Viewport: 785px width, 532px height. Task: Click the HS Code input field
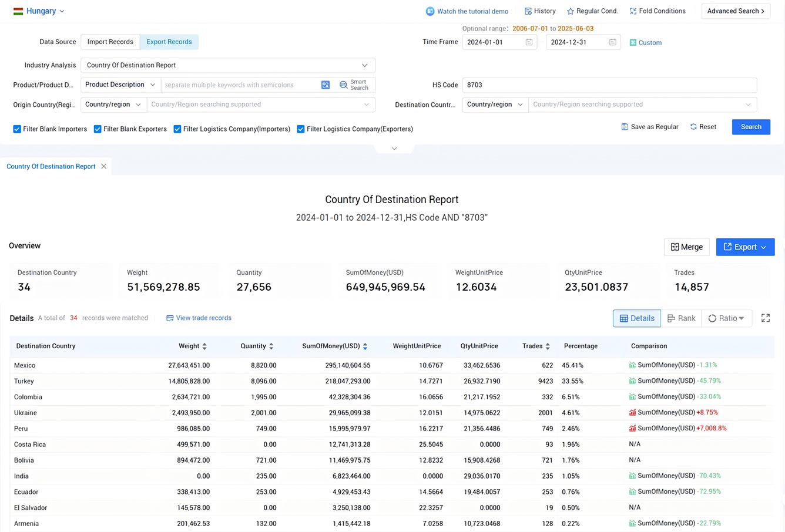(609, 85)
